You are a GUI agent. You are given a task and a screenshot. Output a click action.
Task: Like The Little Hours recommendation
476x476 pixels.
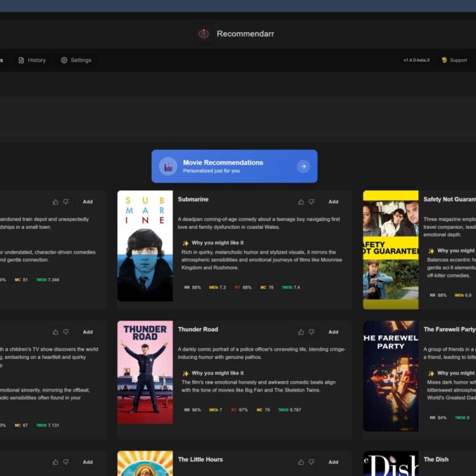(301, 462)
